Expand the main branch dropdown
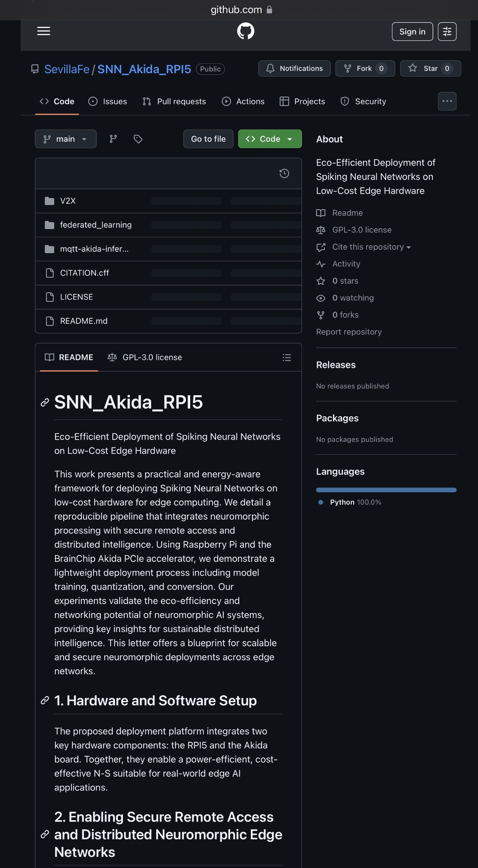478x868 pixels. point(65,139)
